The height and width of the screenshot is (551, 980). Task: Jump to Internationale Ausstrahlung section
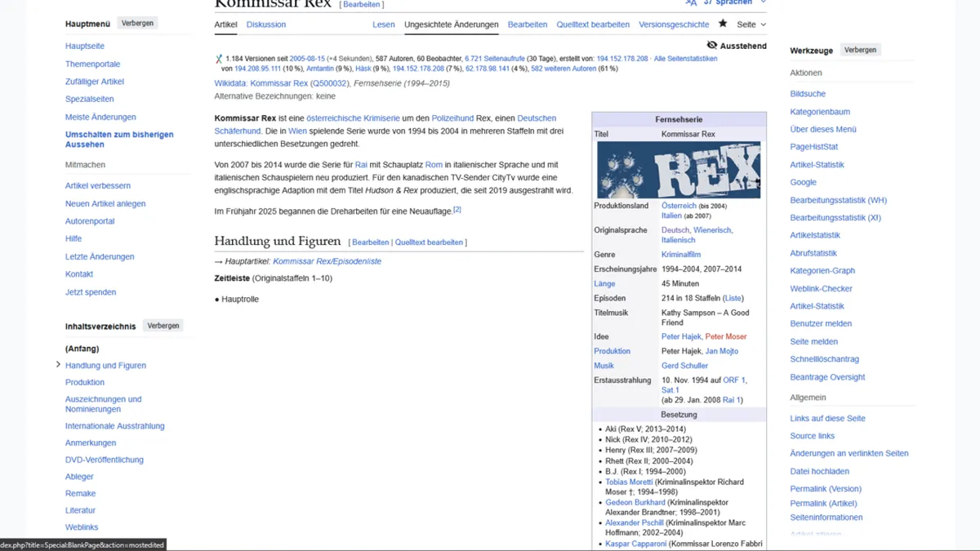(115, 426)
